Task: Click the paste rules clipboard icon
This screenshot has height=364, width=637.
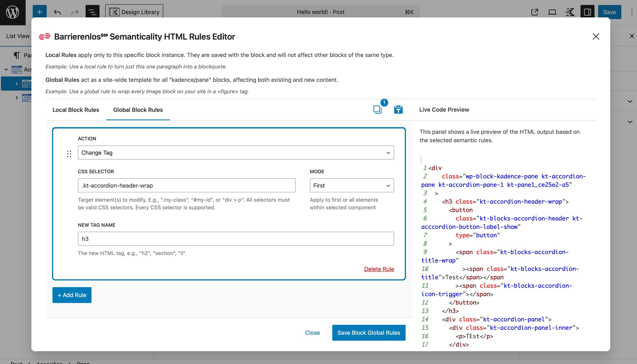Action: click(x=398, y=109)
